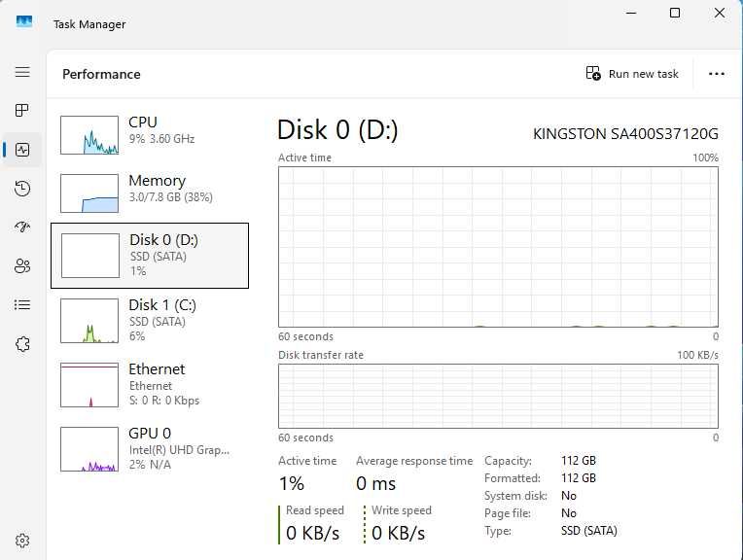743x560 pixels.
Task: Select the Memory performance item
Action: click(x=150, y=193)
